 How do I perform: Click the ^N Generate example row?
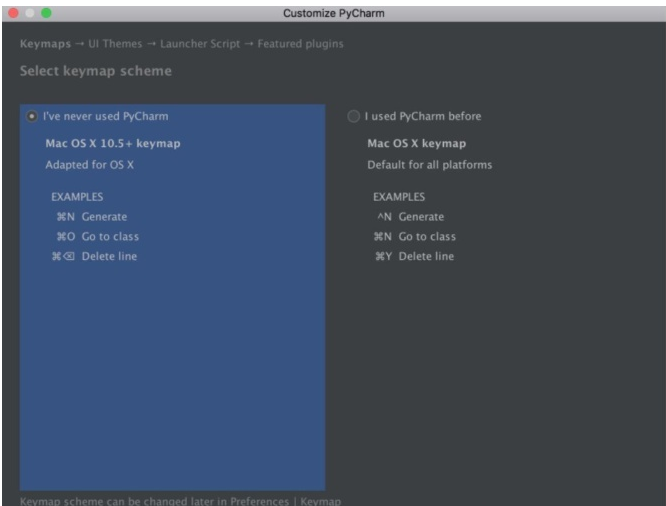pyautogui.click(x=411, y=217)
